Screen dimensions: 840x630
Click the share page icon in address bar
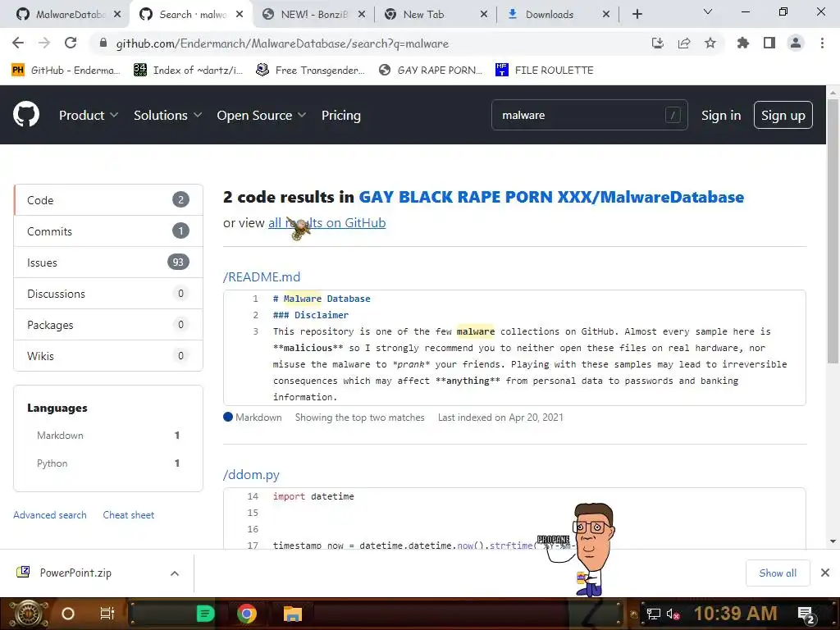click(x=683, y=43)
